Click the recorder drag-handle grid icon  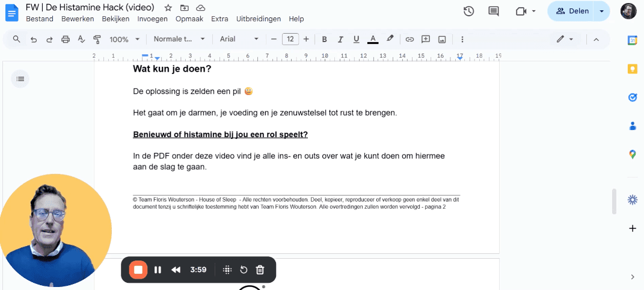(x=227, y=270)
